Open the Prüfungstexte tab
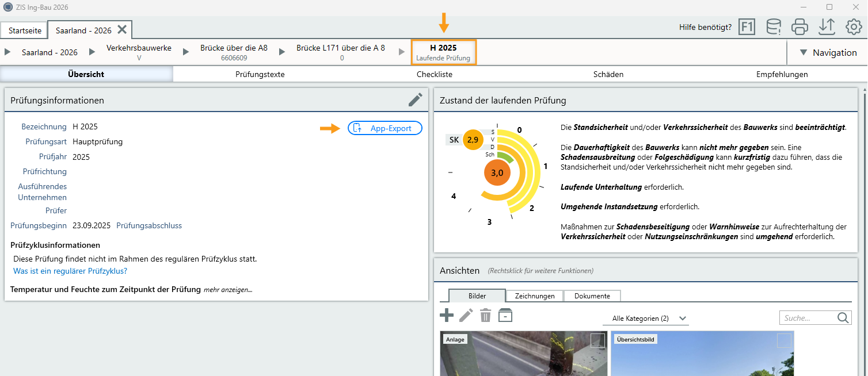 click(x=260, y=74)
